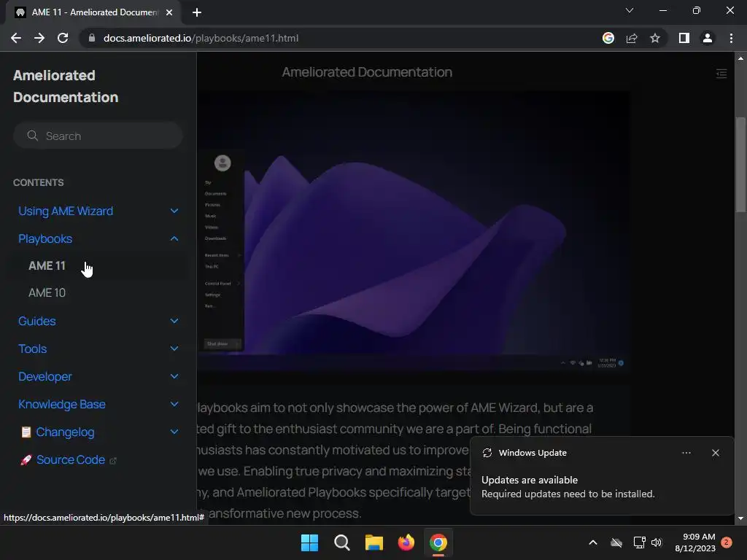Bookmark this tab with the star

655,38
